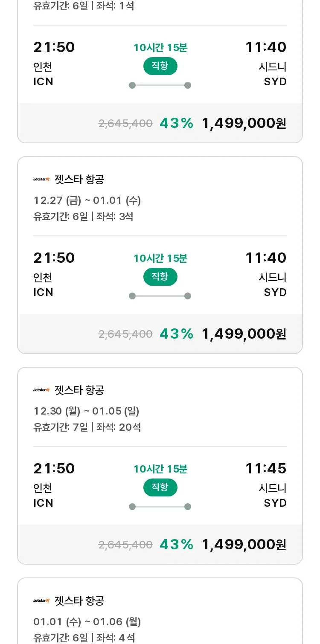Click 유효기간: 7일 | 좌석: 20석 text
Screen dimensions: 320x644
[87, 427]
